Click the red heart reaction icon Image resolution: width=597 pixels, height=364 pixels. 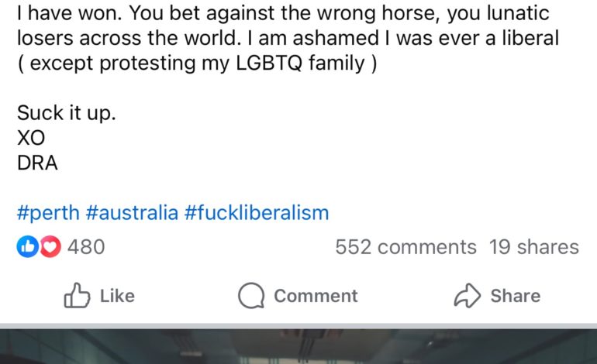point(49,247)
